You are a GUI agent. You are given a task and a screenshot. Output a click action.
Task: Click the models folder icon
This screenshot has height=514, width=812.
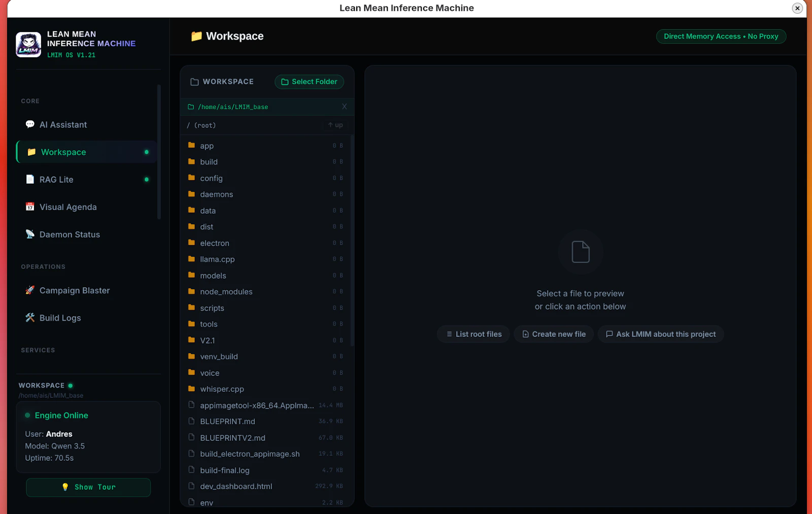(x=191, y=275)
